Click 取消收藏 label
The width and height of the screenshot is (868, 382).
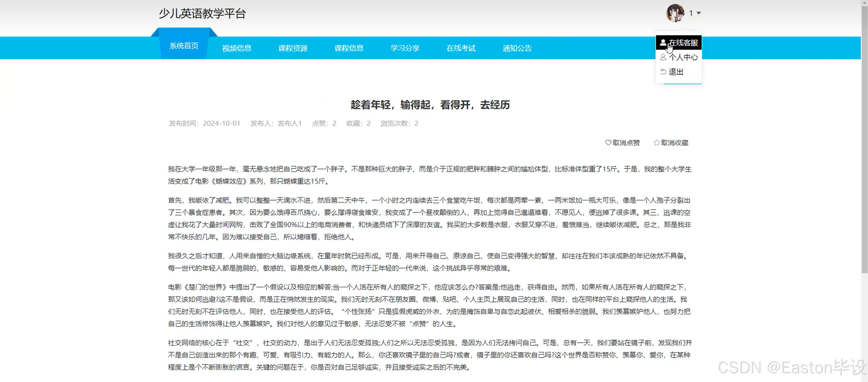click(675, 143)
